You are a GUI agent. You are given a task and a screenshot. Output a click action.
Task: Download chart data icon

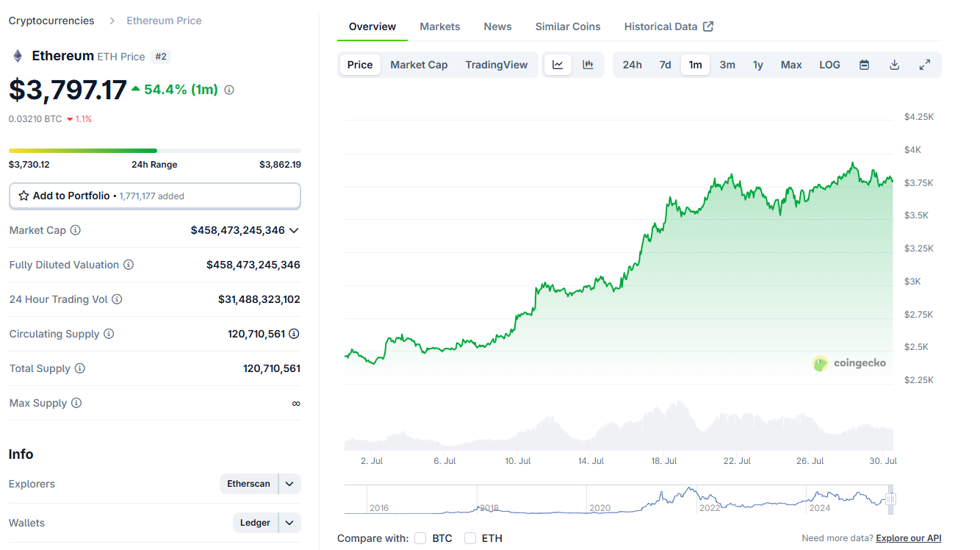(894, 65)
